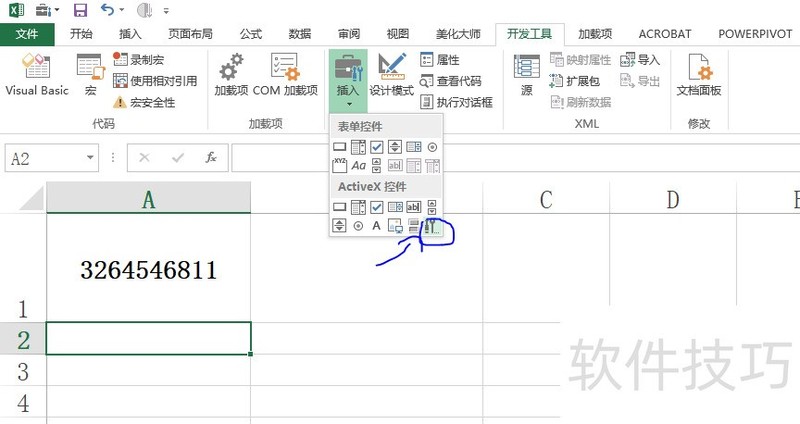Switch to the 页面布局 tab
Image resolution: width=800 pixels, height=424 pixels.
point(190,34)
